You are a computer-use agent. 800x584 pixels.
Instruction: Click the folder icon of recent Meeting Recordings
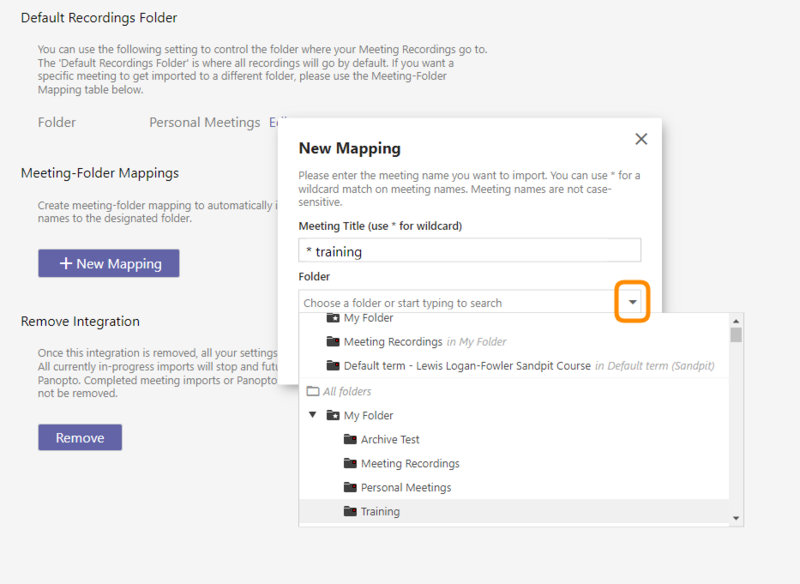pos(333,342)
